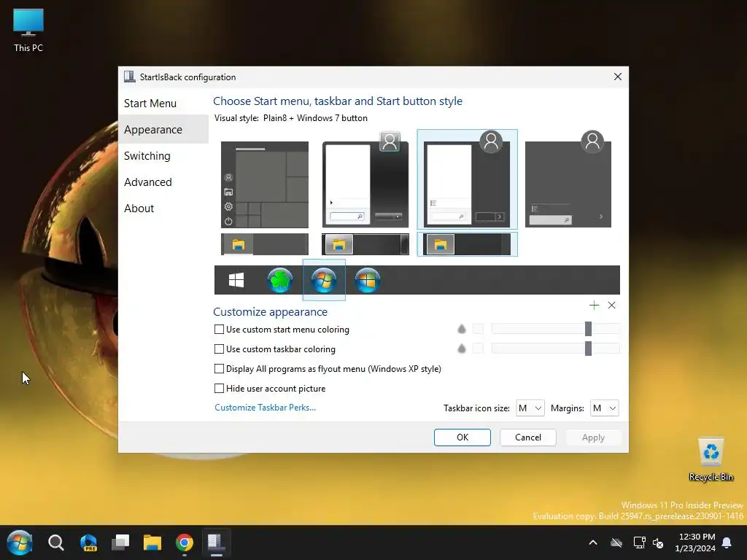The image size is (747, 560).
Task: Open File Explorer from the taskbar
Action: pos(152,542)
